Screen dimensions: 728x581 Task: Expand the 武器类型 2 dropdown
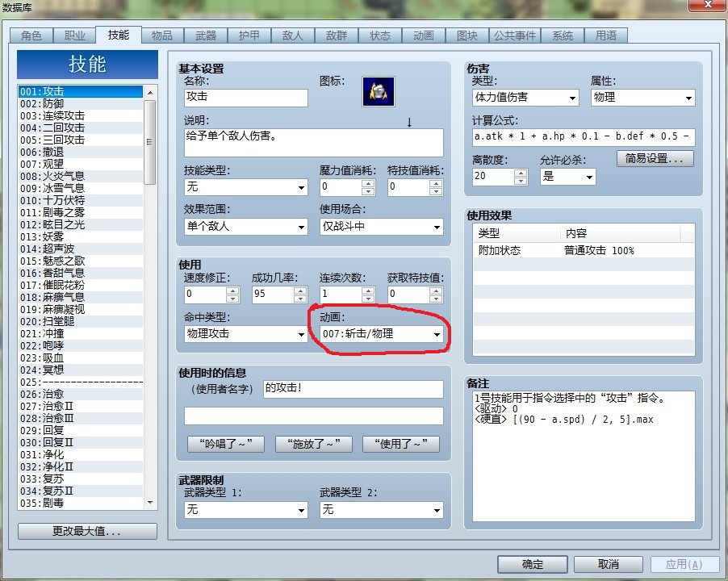coord(382,510)
